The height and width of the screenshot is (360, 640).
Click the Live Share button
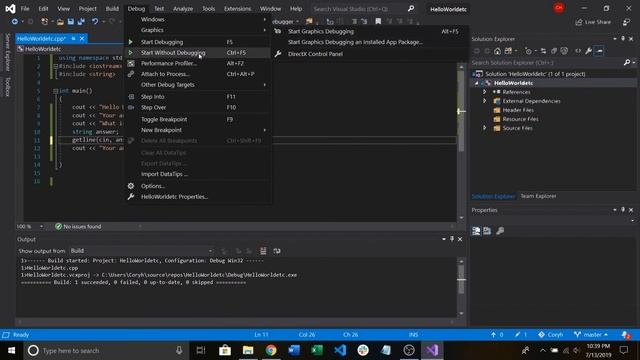tap(593, 22)
